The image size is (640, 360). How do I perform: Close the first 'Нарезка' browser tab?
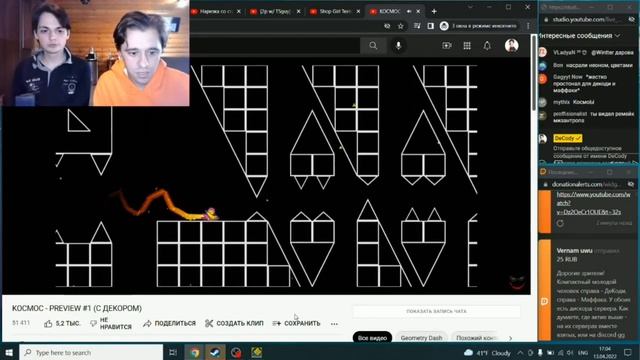239,11
